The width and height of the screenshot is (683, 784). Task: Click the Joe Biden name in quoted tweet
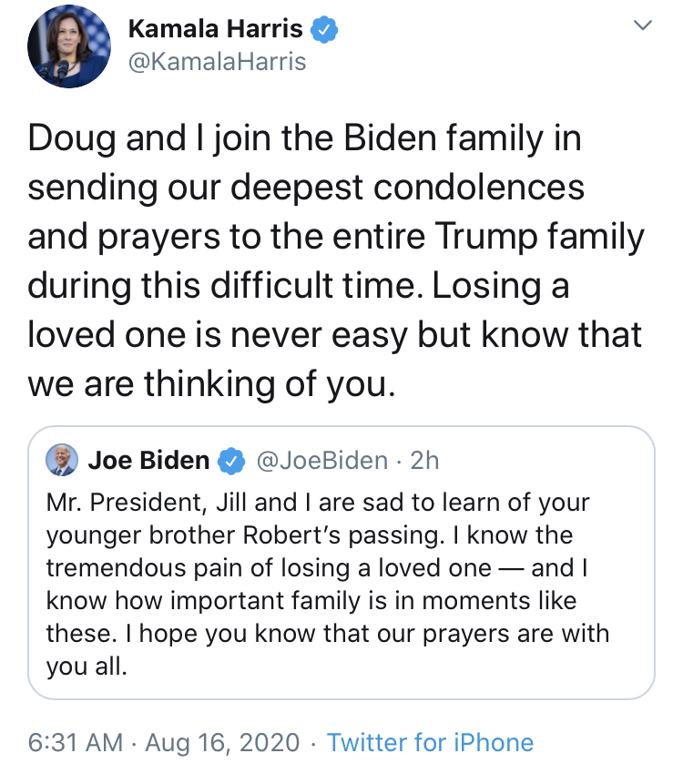pos(148,461)
